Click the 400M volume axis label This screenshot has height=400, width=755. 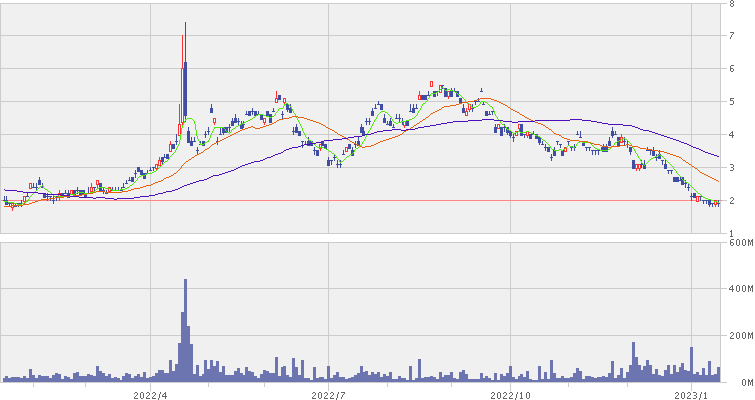point(740,290)
